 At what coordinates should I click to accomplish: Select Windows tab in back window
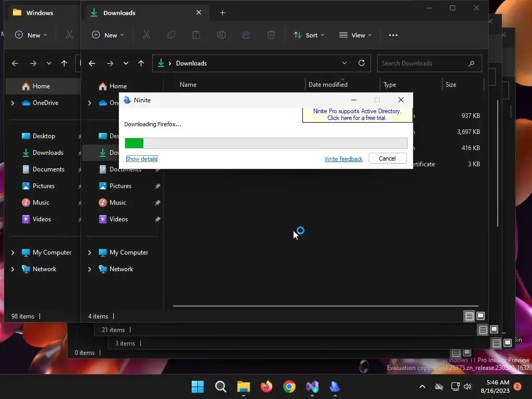pyautogui.click(x=40, y=13)
